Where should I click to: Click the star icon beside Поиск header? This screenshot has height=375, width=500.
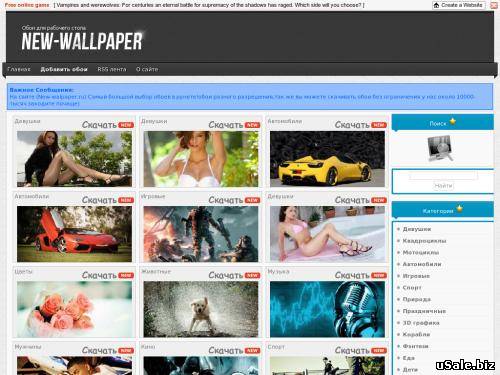(452, 121)
